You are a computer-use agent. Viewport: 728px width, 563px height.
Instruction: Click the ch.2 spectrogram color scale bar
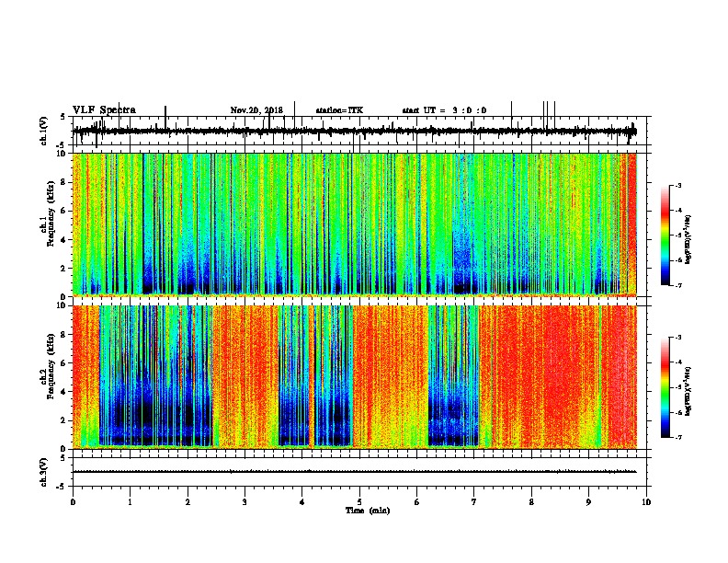point(665,387)
